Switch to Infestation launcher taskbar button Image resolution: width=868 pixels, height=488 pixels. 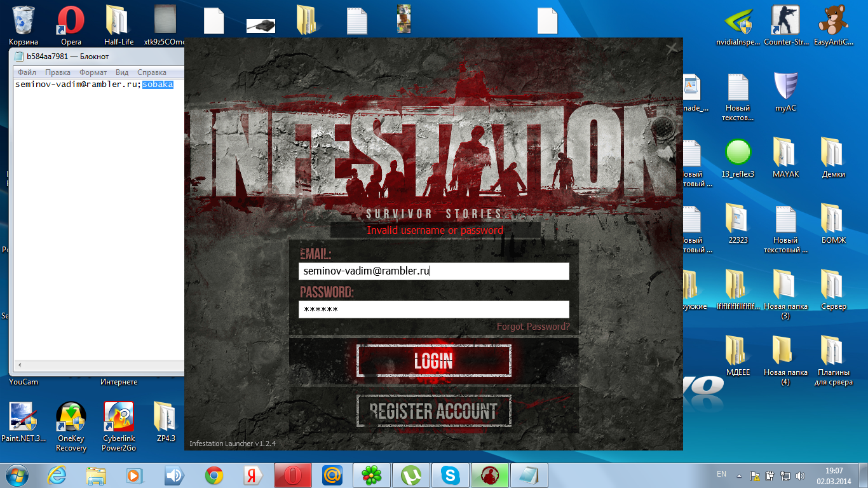489,475
